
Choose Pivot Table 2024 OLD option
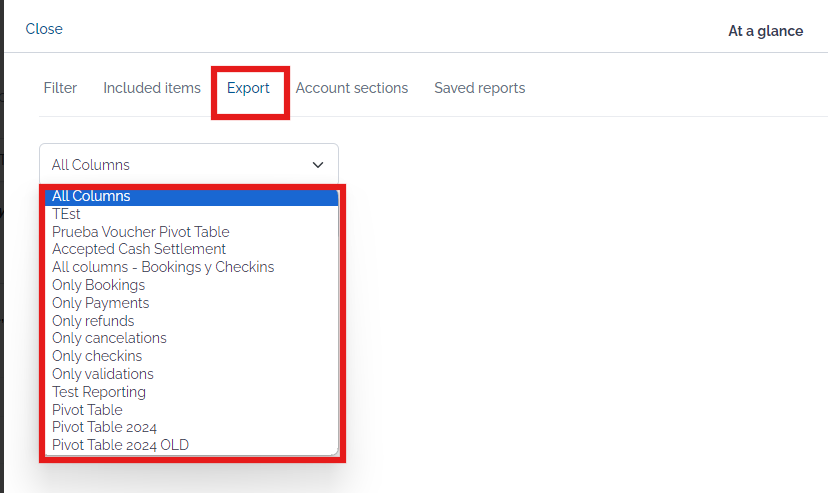click(x=192, y=445)
